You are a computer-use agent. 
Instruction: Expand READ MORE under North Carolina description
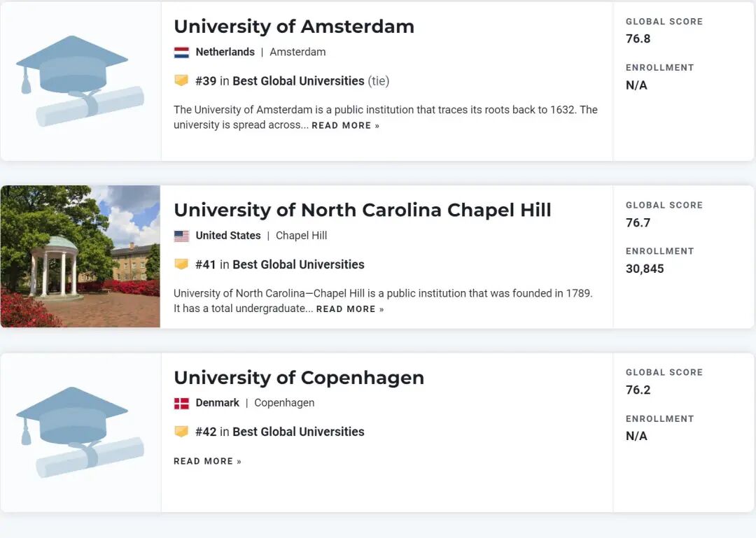350,309
